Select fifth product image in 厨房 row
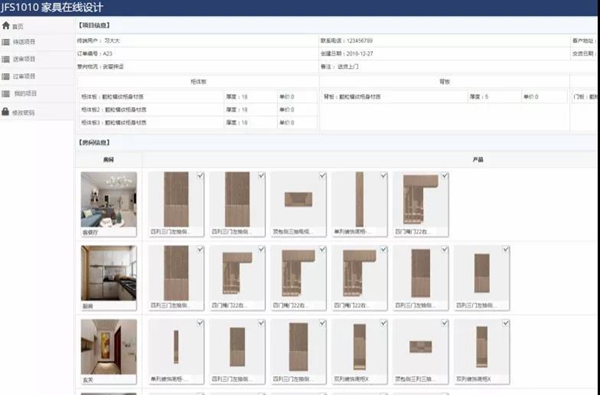 click(x=421, y=273)
